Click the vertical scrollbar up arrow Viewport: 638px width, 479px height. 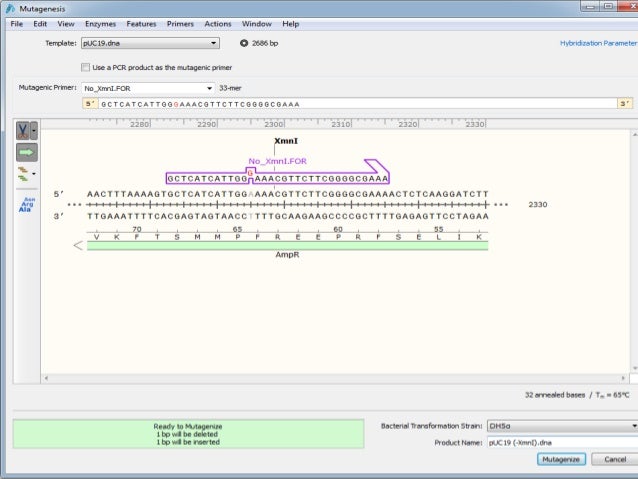[635, 134]
